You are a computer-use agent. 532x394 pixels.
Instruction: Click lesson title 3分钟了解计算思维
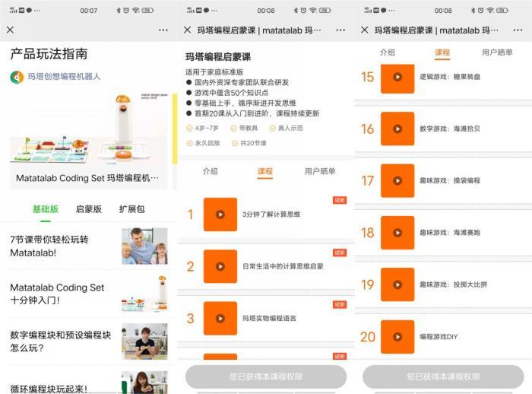(271, 214)
